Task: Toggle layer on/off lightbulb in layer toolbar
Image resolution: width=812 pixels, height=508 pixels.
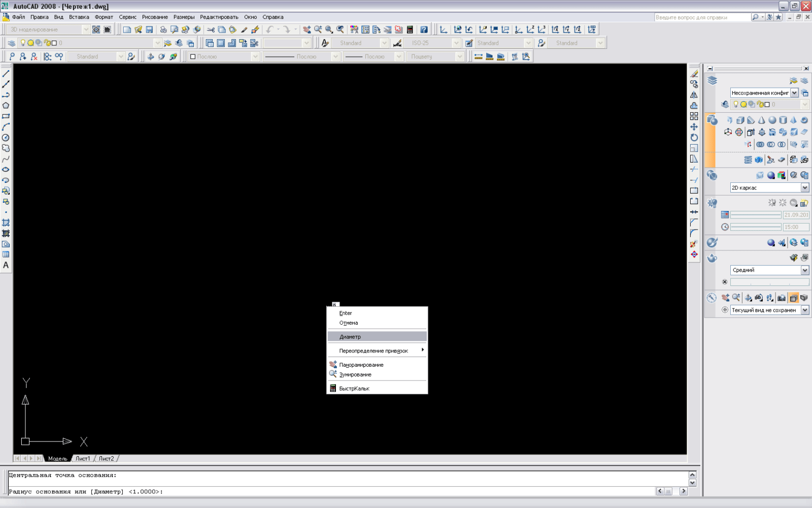Action: [x=23, y=43]
